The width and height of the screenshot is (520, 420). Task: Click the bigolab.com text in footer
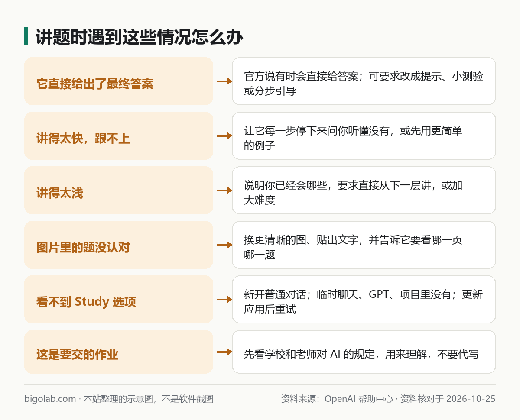click(x=50, y=399)
